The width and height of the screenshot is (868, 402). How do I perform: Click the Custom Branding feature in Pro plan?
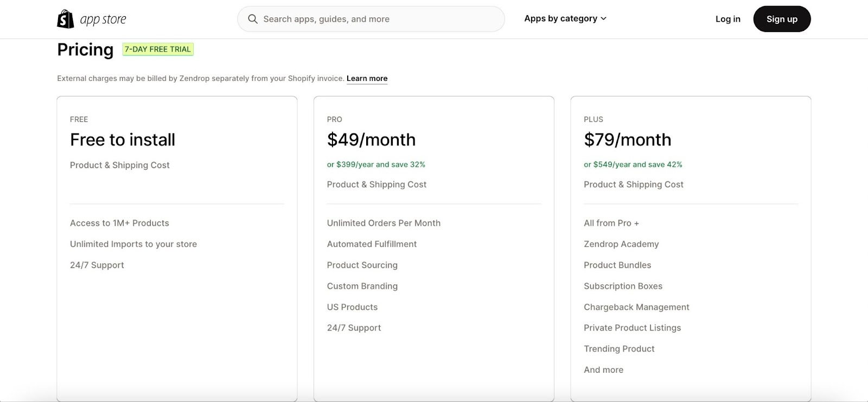point(362,286)
